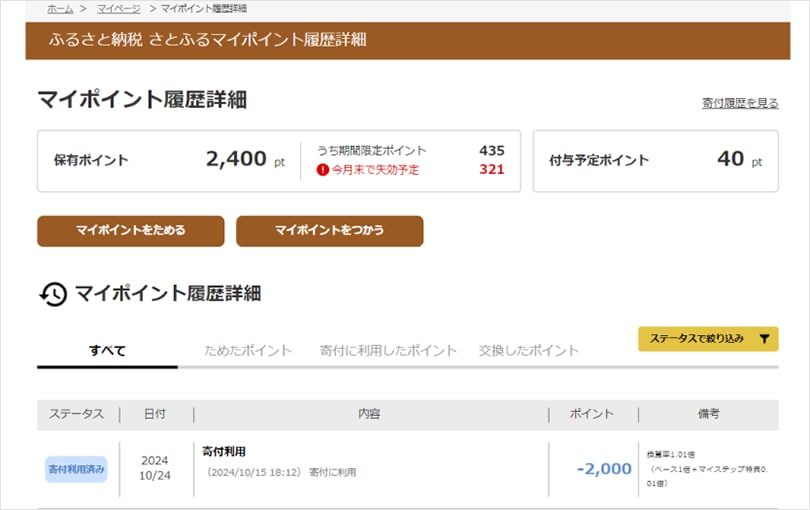Click the ポイント column header
The image size is (810, 510).
pyautogui.click(x=591, y=414)
